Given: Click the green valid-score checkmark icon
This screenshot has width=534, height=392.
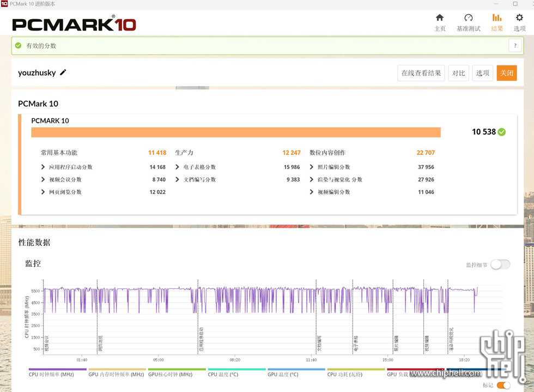Looking at the screenshot, I should 19,45.
